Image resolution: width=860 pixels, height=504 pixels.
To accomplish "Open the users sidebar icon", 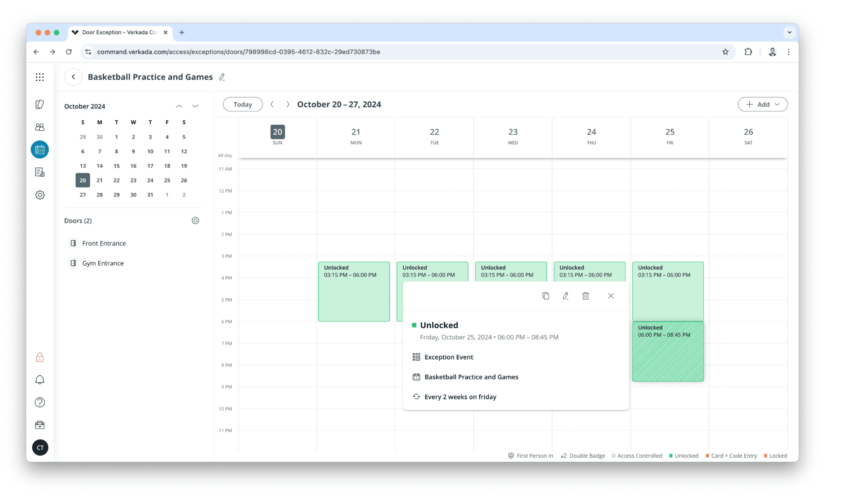I will click(x=40, y=127).
